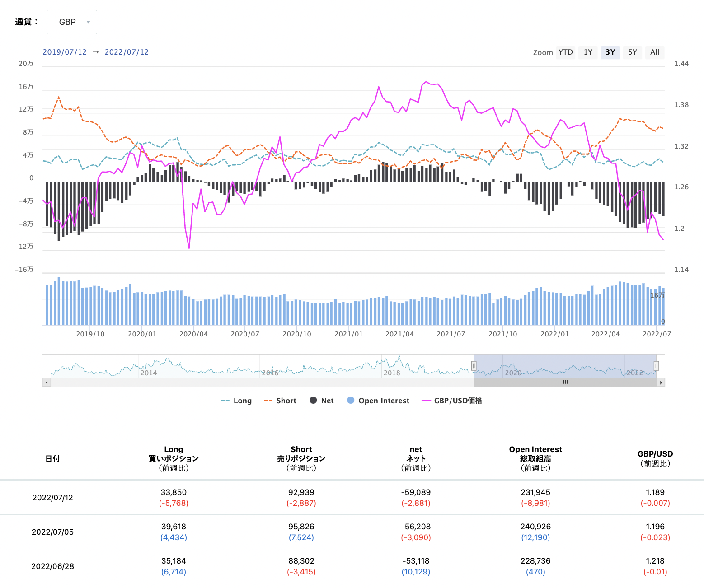
Task: Click the Long value 35,184
Action: (174, 561)
